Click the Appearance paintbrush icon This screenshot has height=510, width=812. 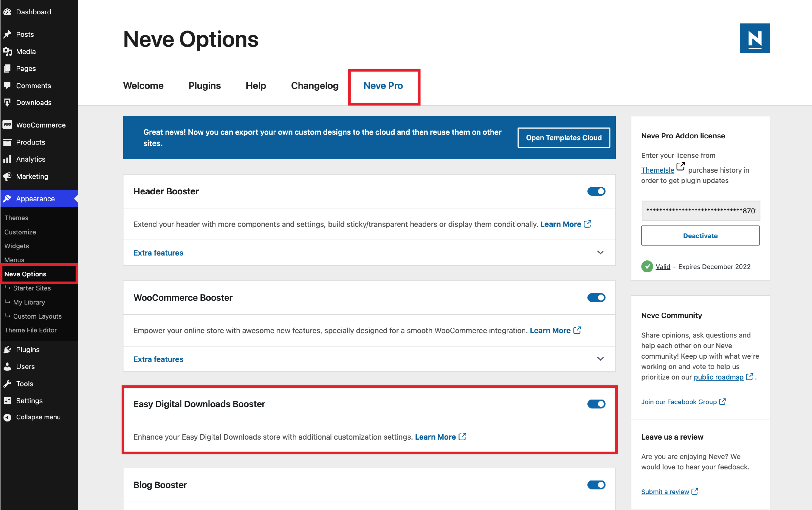(8, 198)
